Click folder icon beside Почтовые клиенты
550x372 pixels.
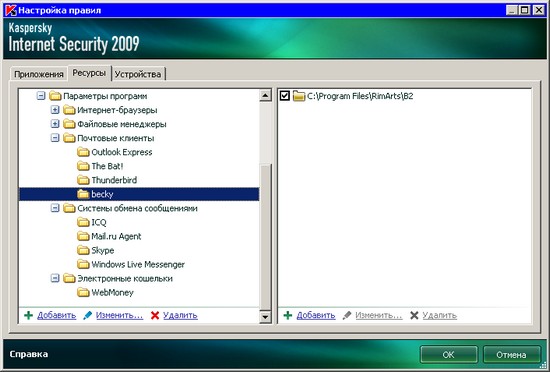click(69, 138)
